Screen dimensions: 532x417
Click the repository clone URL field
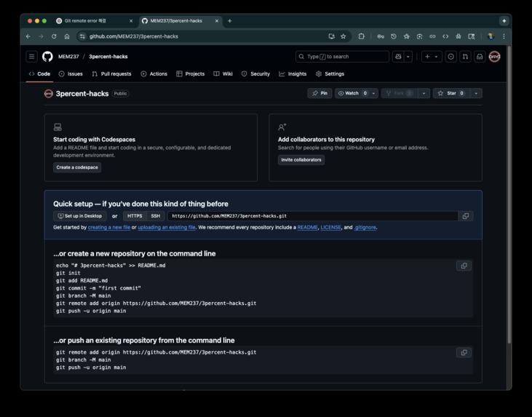click(312, 216)
